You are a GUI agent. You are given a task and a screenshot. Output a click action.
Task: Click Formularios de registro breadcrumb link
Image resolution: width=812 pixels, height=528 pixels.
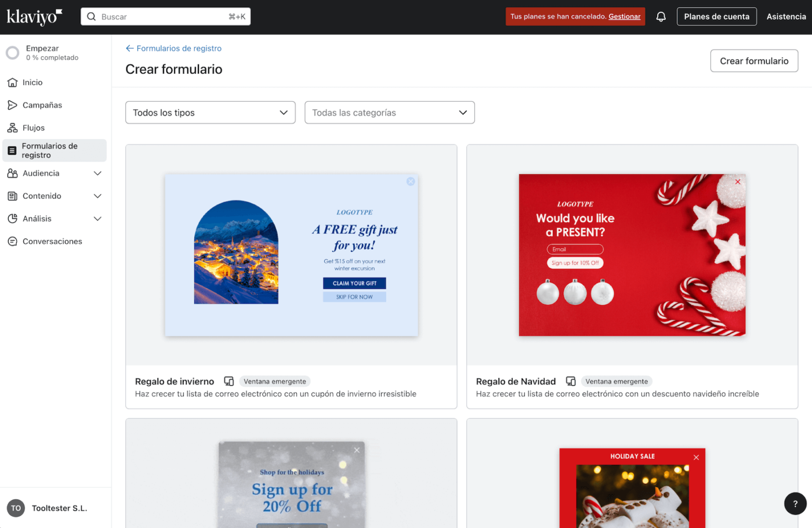(x=179, y=48)
